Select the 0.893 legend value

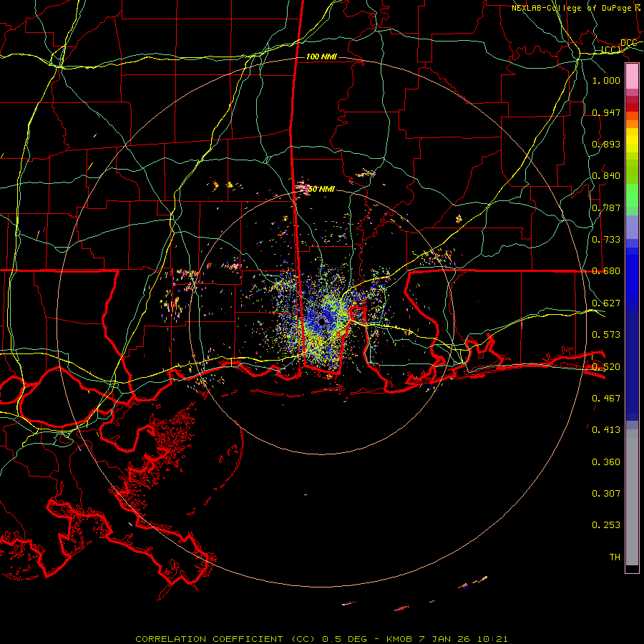(606, 144)
